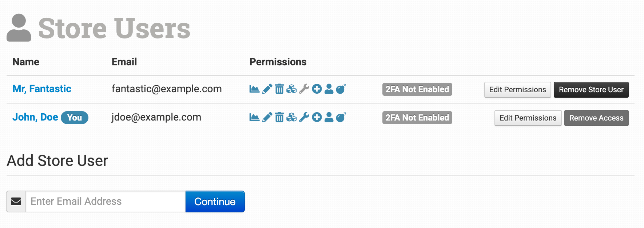Open the John, Doe user link
This screenshot has width=644, height=228.
35,117
